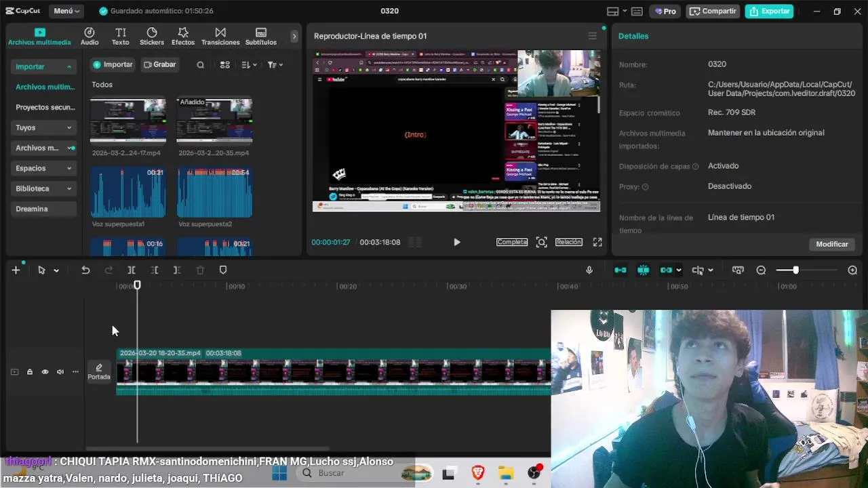This screenshot has width=868, height=488.
Task: Open the Proxy info icon
Action: (x=645, y=187)
